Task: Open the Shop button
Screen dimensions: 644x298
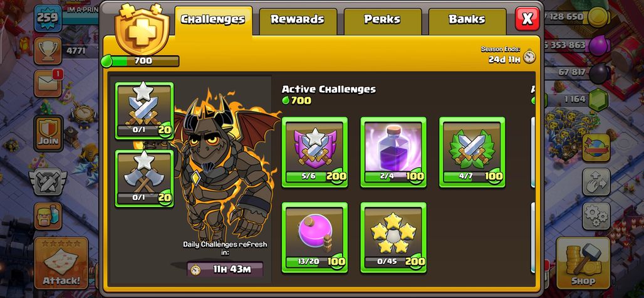Action: [583, 262]
